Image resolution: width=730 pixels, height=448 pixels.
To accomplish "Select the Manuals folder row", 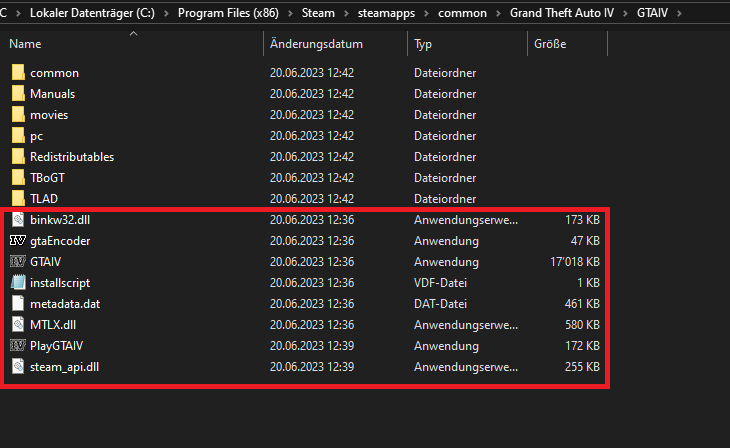I will (x=53, y=94).
